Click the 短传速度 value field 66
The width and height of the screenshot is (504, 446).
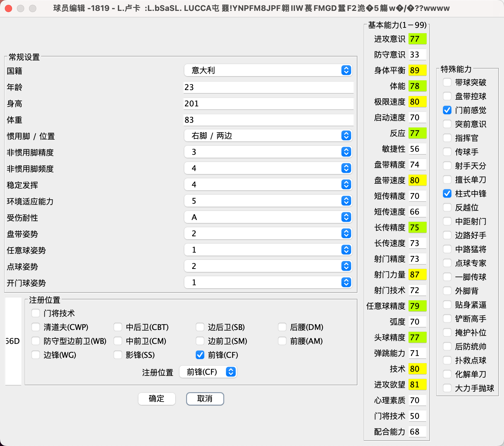click(x=417, y=212)
